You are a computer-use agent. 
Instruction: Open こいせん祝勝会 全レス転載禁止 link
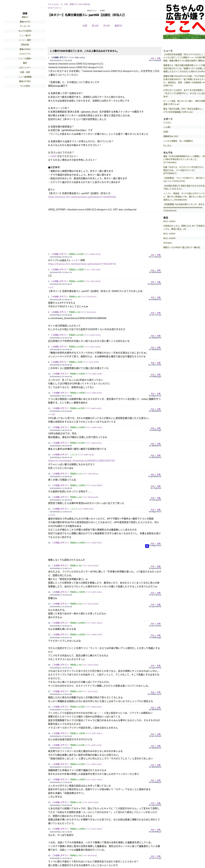coord(178,141)
